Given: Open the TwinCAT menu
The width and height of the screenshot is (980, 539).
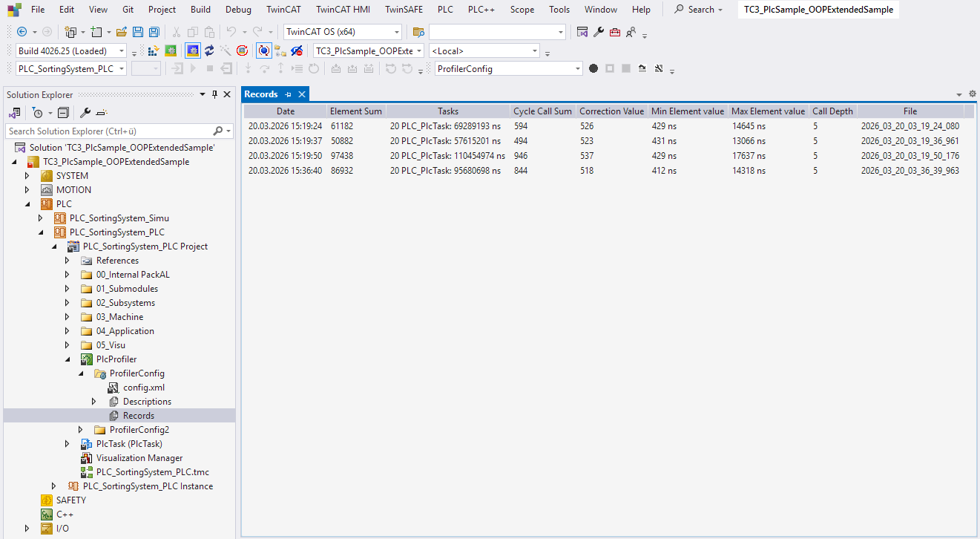Looking at the screenshot, I should coord(283,10).
